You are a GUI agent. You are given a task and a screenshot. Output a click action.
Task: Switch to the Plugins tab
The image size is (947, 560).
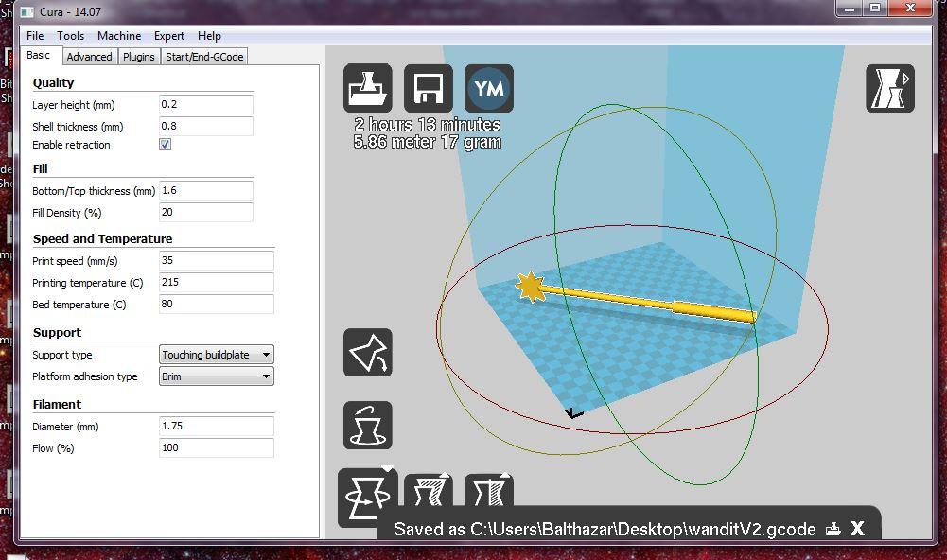[x=138, y=57]
